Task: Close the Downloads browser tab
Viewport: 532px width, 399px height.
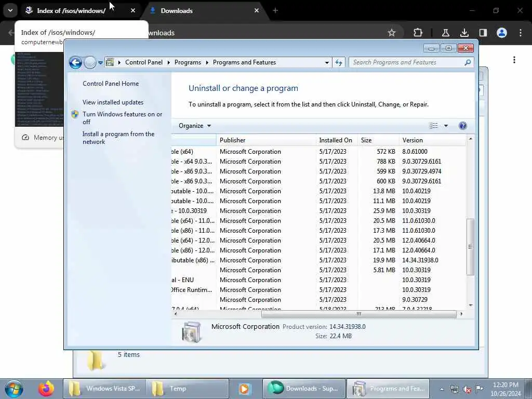Action: point(257,10)
